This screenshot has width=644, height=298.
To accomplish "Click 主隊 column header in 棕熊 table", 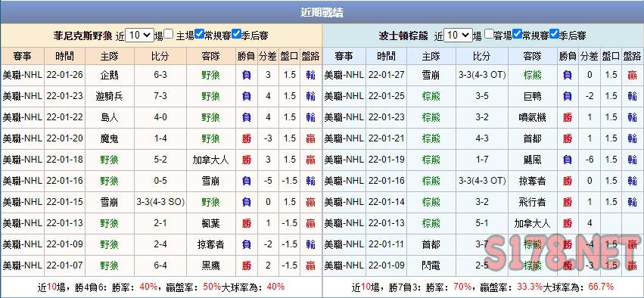I will tap(431, 56).
